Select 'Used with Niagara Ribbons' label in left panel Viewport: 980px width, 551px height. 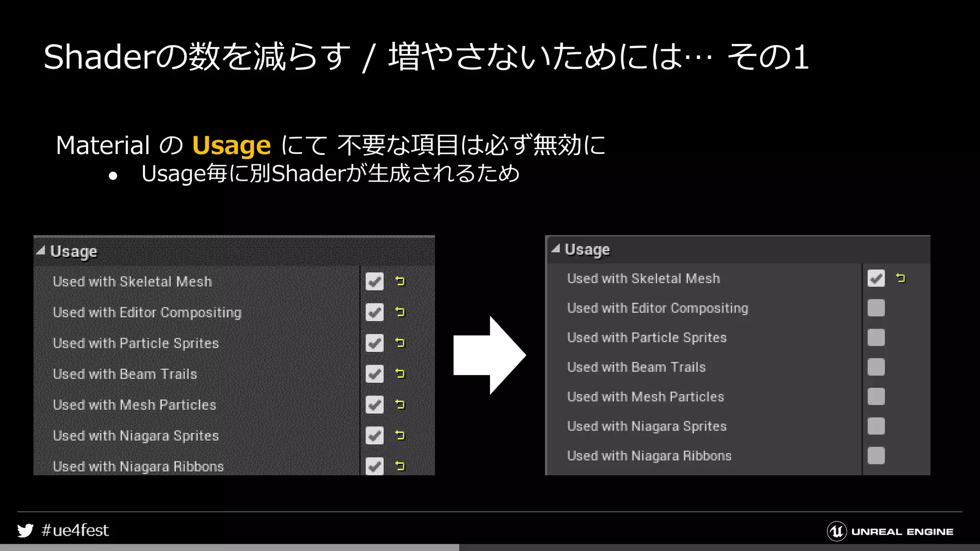138,466
